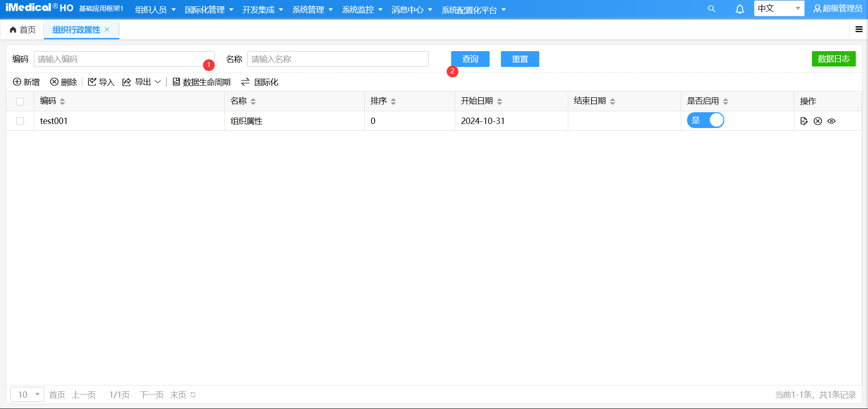Screen dimensions: 868x409
Task: Disable the 是否启用 toggle for test001
Action: click(x=705, y=120)
